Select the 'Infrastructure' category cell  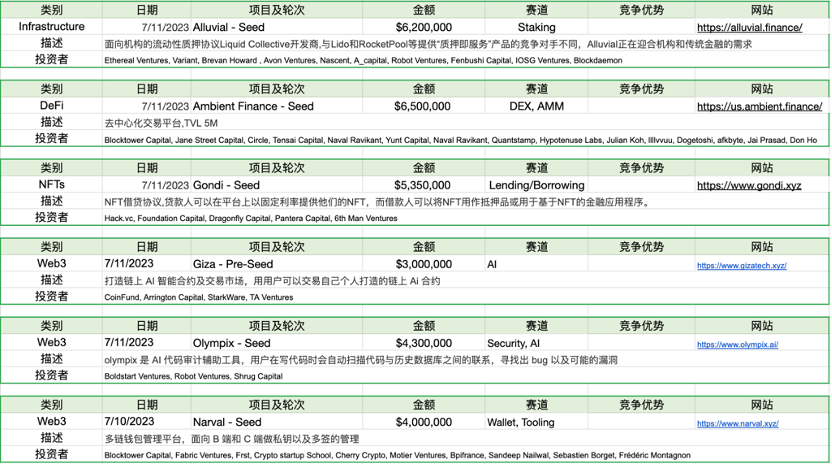tap(51, 27)
